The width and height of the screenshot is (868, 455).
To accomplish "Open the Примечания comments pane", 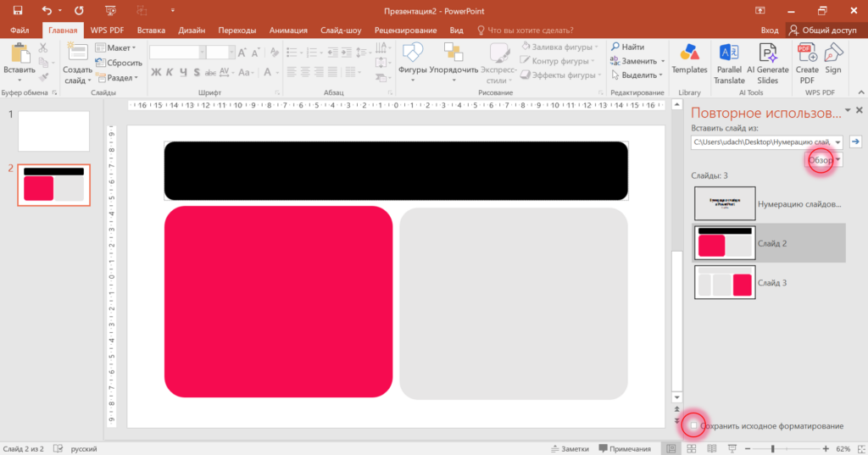I will point(625,449).
